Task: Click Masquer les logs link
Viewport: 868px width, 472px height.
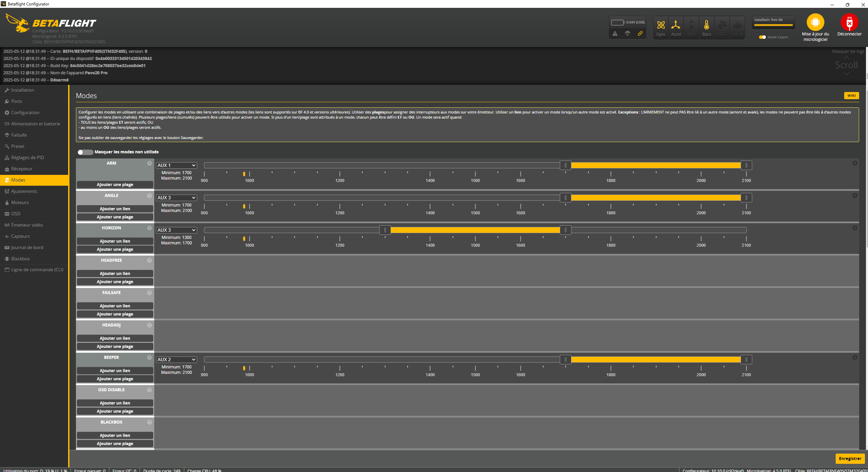Action: coord(848,51)
